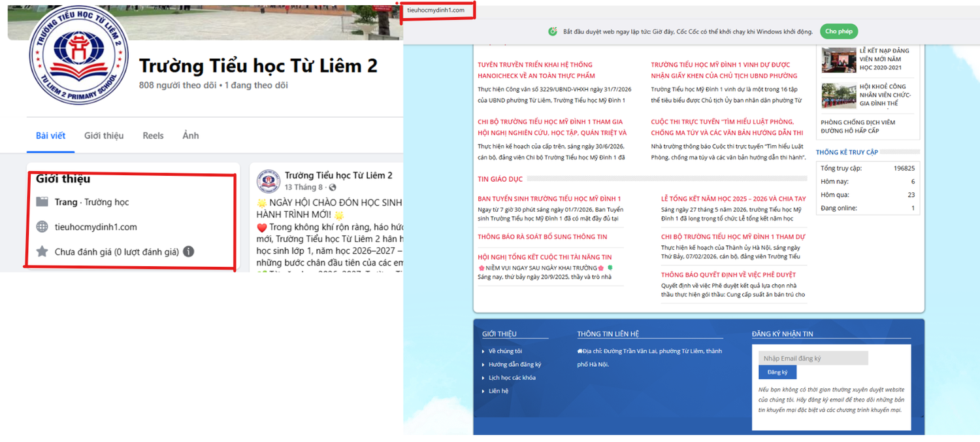The image size is (980, 442).
Task: Open the Ảnh tab
Action: click(190, 135)
